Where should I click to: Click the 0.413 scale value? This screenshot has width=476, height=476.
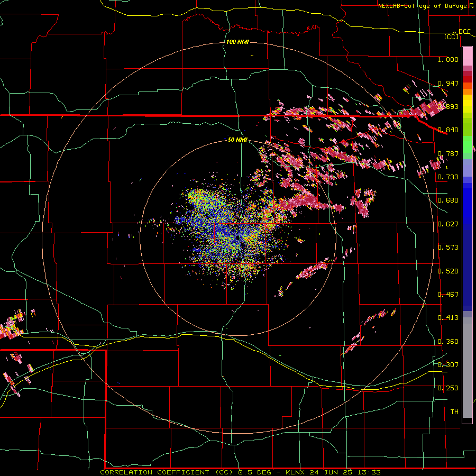(448, 318)
